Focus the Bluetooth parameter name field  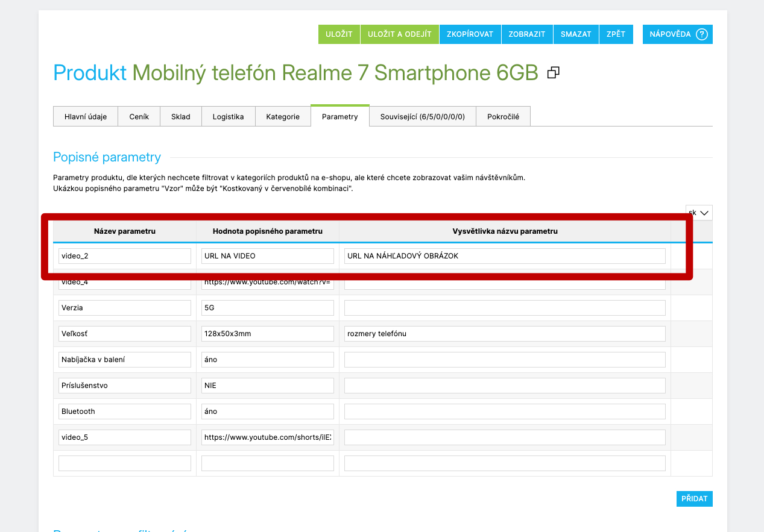pyautogui.click(x=125, y=412)
